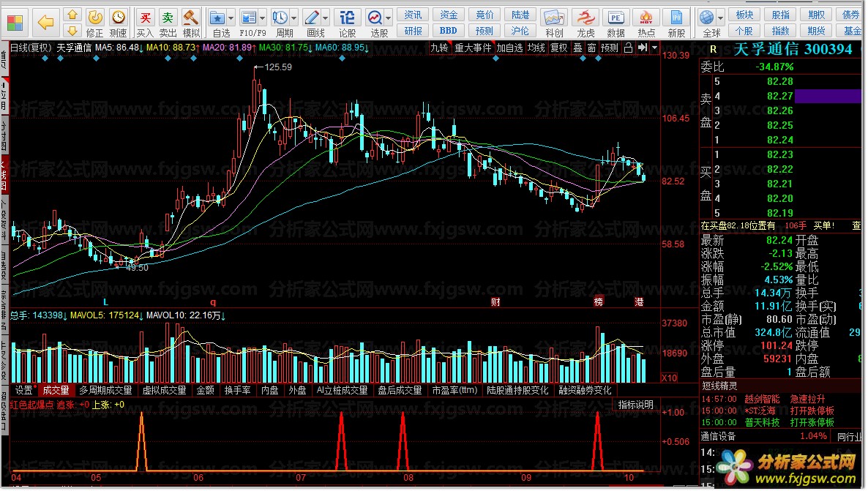Click the 竞价 button
Screen dimensions: 868x491
tap(484, 15)
